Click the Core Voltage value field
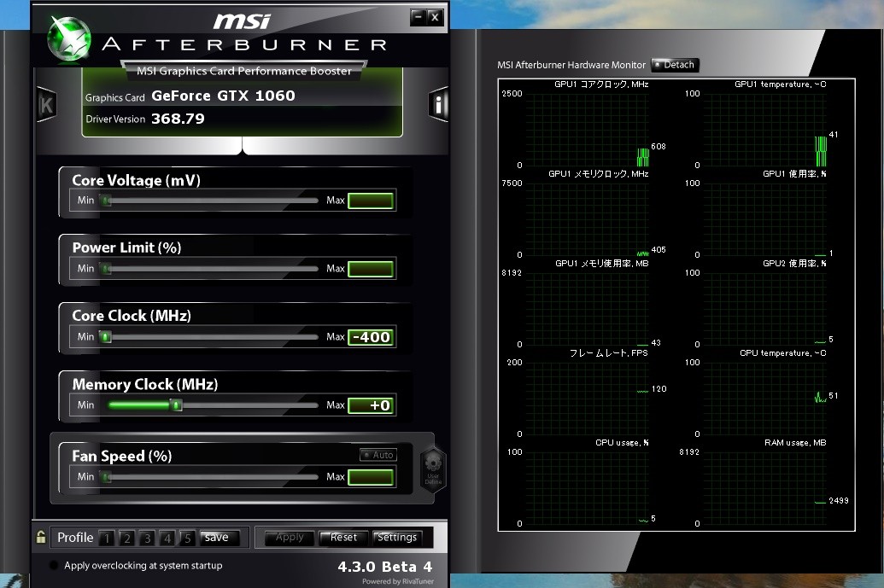Viewport: 884px width, 588px height. 371,201
